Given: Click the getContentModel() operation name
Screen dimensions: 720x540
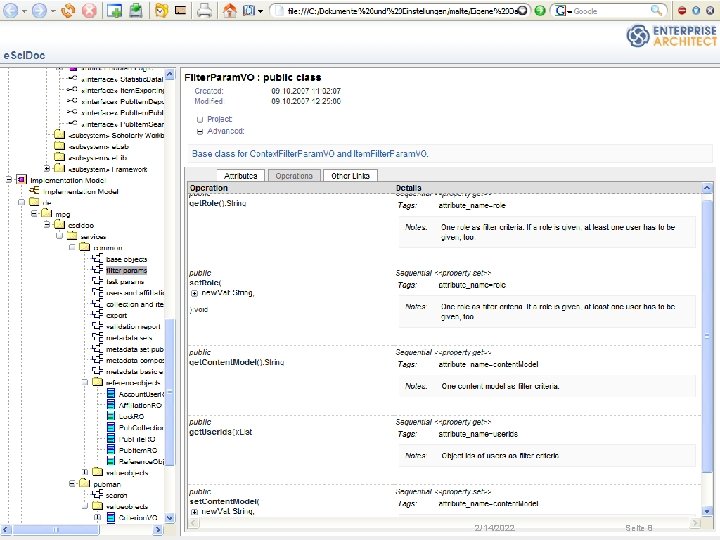Looking at the screenshot, I should pyautogui.click(x=237, y=362).
